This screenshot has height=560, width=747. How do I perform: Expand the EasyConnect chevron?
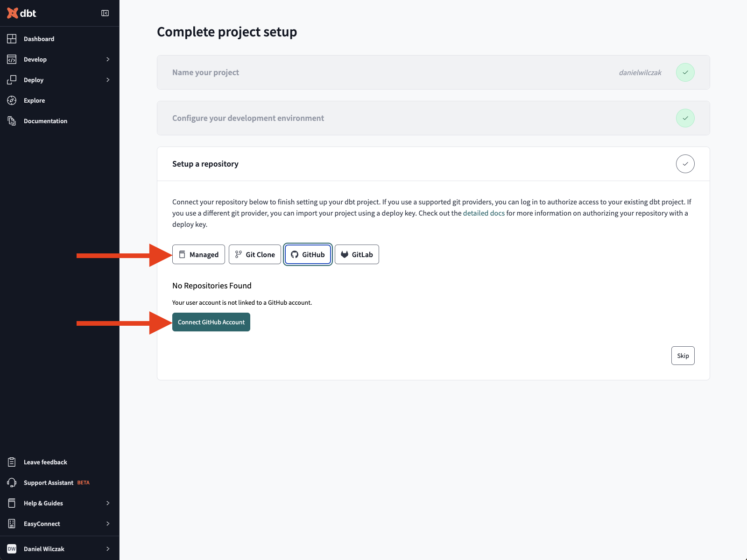tap(108, 524)
